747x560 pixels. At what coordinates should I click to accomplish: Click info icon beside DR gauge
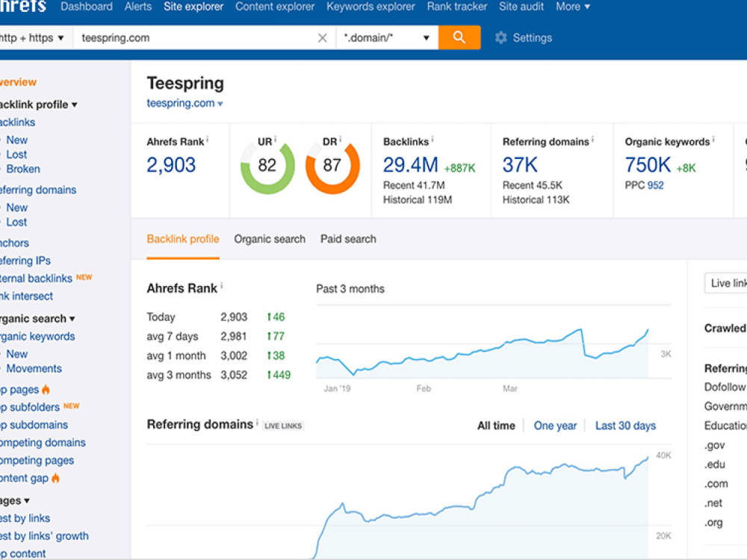340,139
